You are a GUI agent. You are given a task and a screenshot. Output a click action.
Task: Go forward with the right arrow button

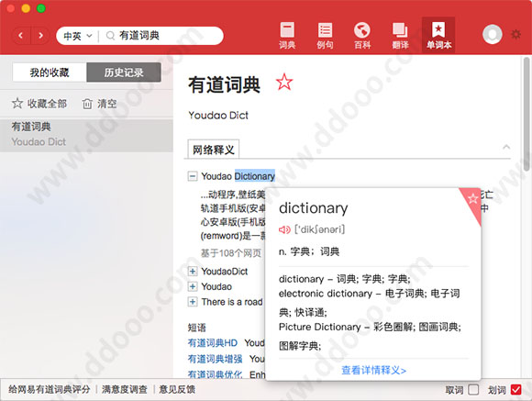click(x=40, y=35)
